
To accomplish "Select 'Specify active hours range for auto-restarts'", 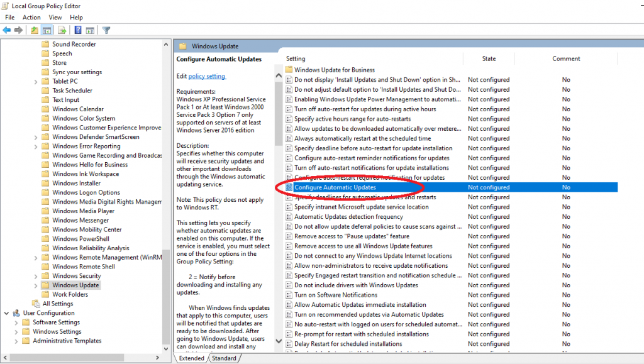I will point(352,119).
